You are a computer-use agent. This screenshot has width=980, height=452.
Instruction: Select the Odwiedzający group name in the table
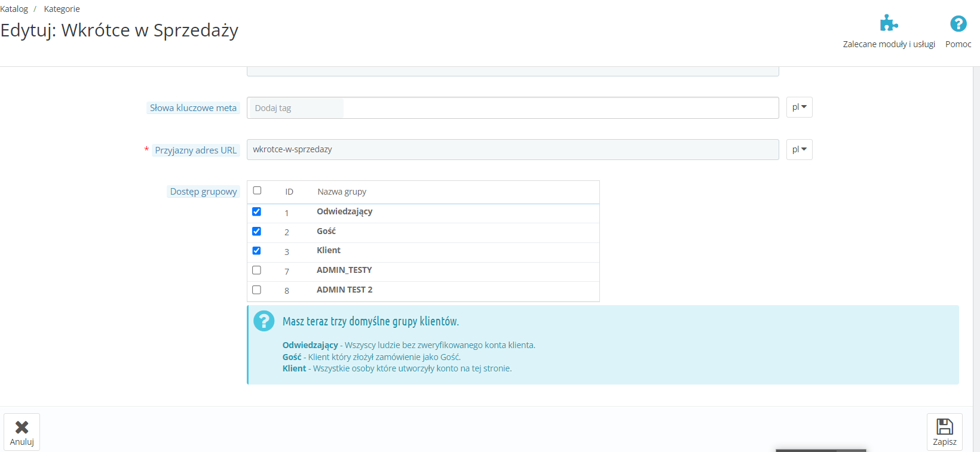pos(344,211)
